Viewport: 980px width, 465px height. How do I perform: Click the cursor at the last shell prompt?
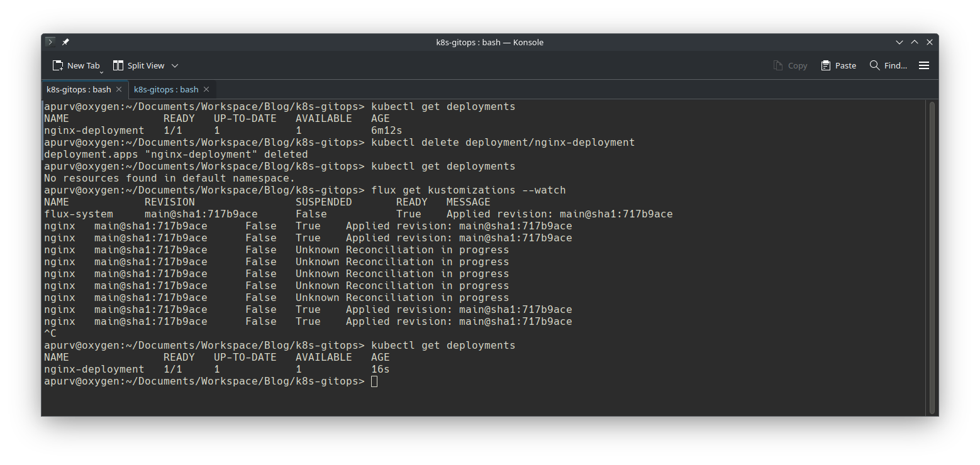pos(374,381)
